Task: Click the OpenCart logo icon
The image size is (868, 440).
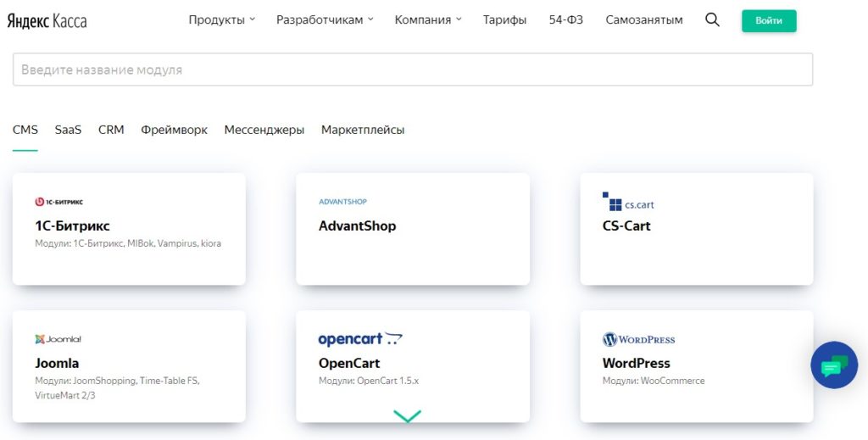Action: pos(360,339)
